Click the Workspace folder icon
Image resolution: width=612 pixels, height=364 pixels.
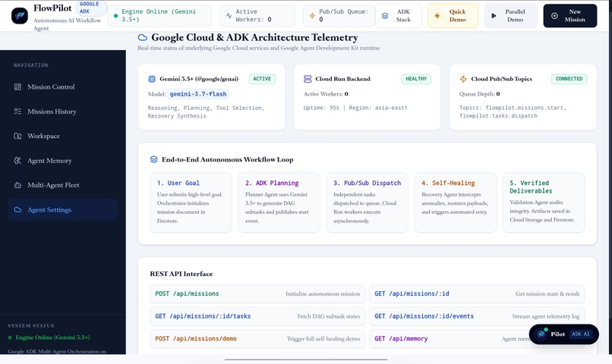tap(17, 136)
